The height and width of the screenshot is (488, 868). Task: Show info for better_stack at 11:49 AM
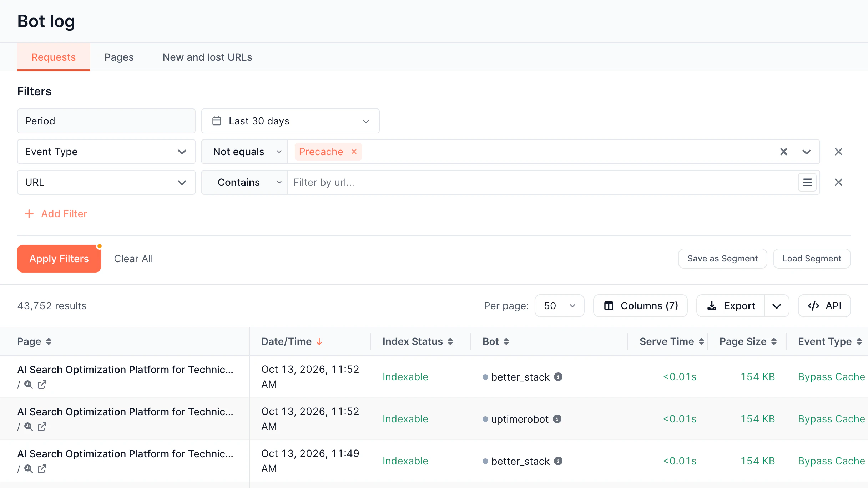pos(558,461)
